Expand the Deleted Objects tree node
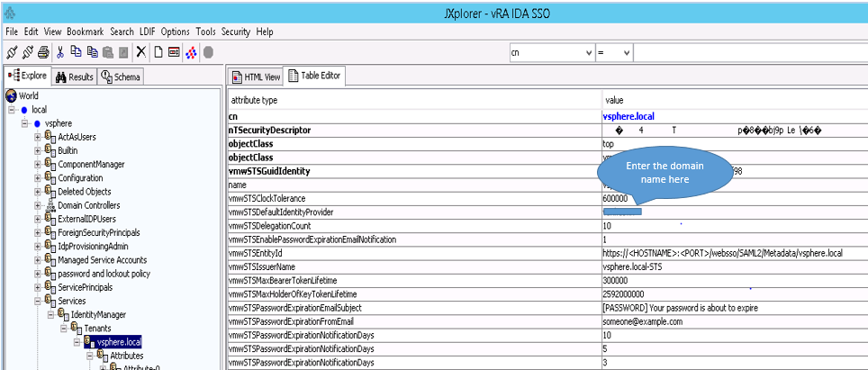 click(38, 192)
